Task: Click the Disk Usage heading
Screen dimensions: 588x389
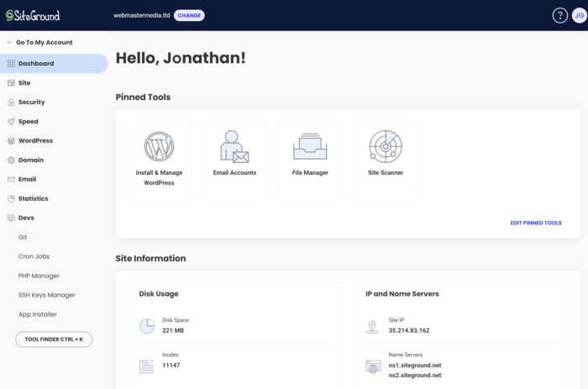Action: pyautogui.click(x=159, y=294)
